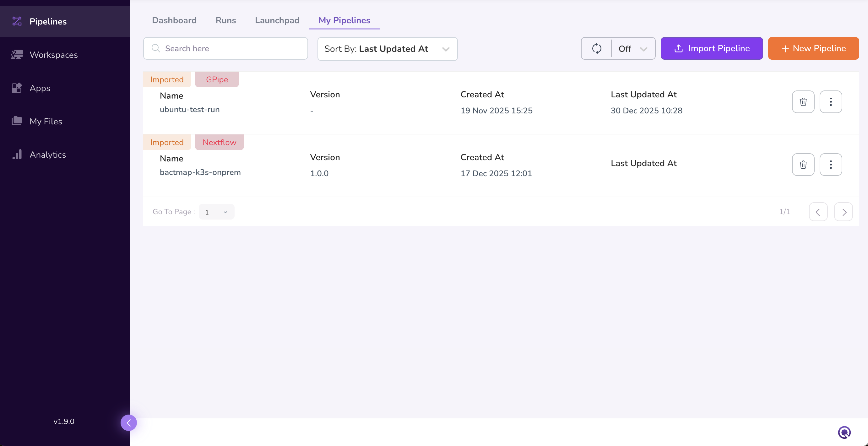Delete the ubuntu-test-run pipeline with the trash icon
Viewport: 868px width, 446px height.
[803, 102]
